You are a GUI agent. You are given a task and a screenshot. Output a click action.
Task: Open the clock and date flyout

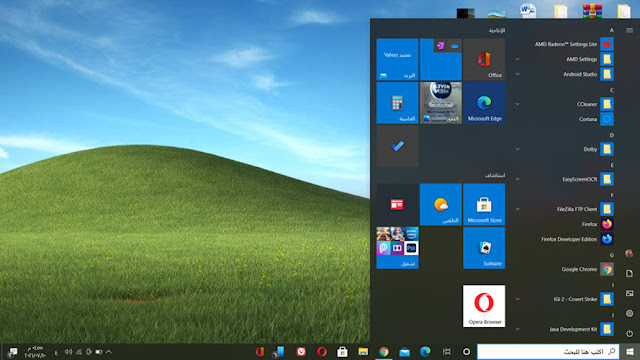pyautogui.click(x=35, y=351)
